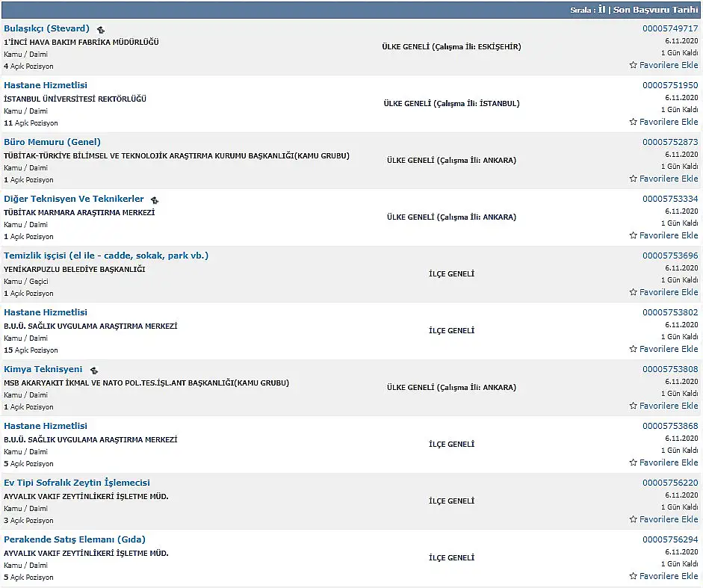
Task: Select employer text TÜBİTAK MARMARA ARAŞTIRMA MERKEZİ
Action: click(79, 213)
